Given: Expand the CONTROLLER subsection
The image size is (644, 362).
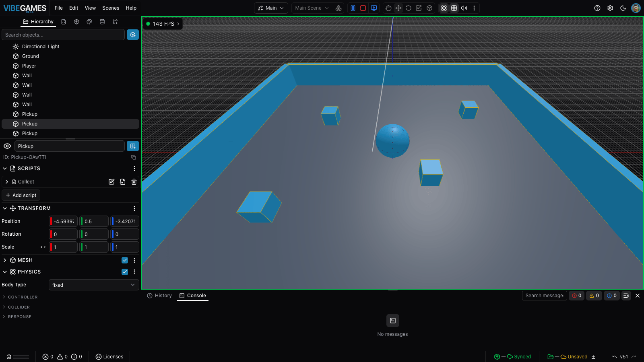Looking at the screenshot, I should [x=20, y=297].
